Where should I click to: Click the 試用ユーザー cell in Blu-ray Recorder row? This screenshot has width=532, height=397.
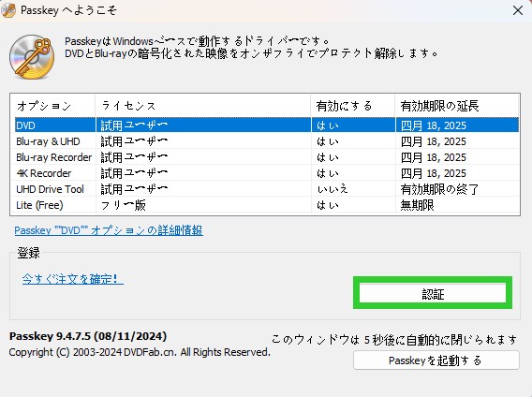[134, 157]
